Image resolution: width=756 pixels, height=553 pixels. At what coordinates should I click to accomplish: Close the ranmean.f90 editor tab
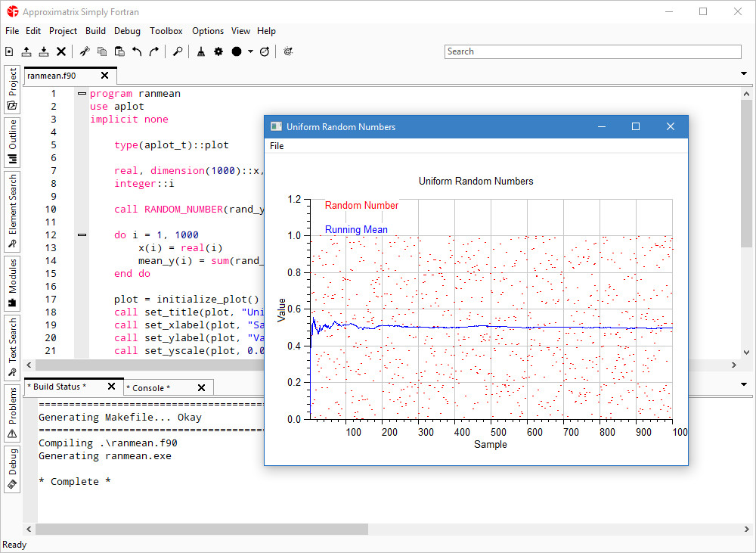point(104,76)
